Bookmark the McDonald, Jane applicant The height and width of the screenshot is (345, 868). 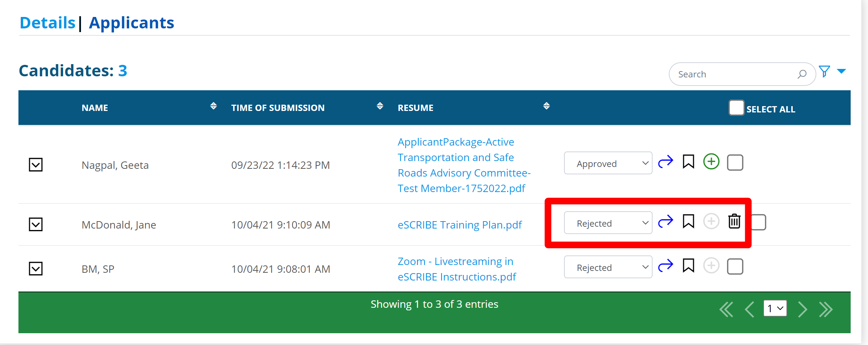pos(688,222)
